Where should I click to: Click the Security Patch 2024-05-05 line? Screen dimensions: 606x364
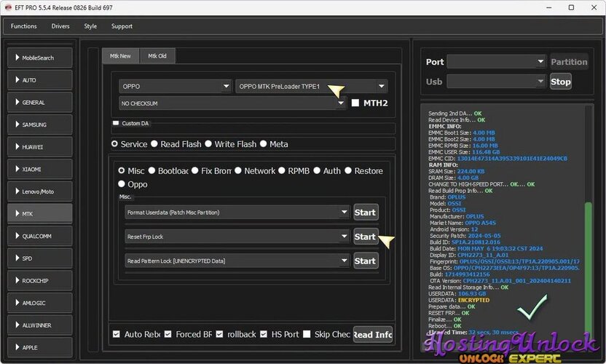click(465, 236)
